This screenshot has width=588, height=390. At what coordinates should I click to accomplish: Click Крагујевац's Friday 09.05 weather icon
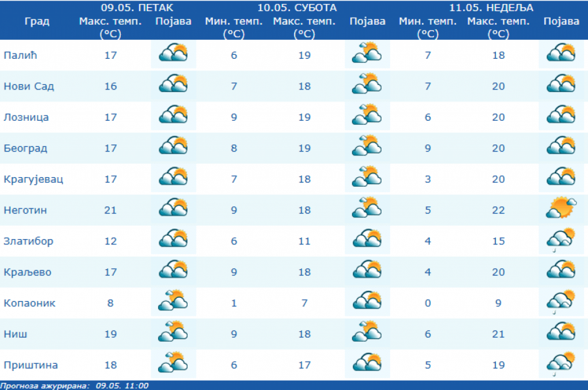coord(173,178)
